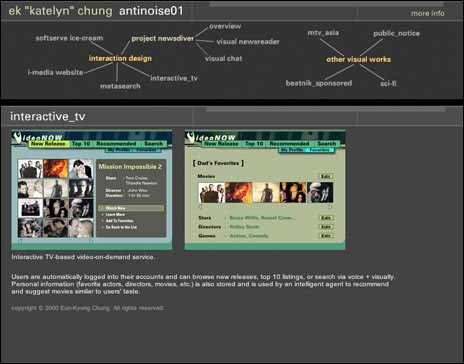Screen dimensions: 464x364
Task: Open the 'project newsdiver' node
Action: [x=163, y=38]
